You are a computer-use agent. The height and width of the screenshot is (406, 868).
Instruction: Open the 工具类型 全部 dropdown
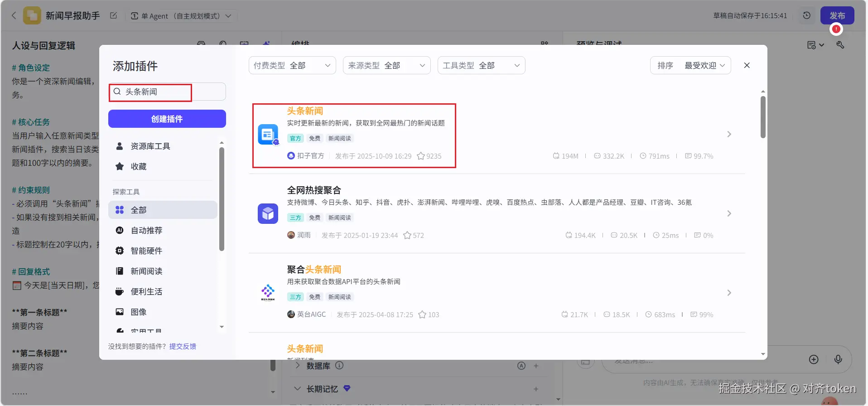point(481,65)
